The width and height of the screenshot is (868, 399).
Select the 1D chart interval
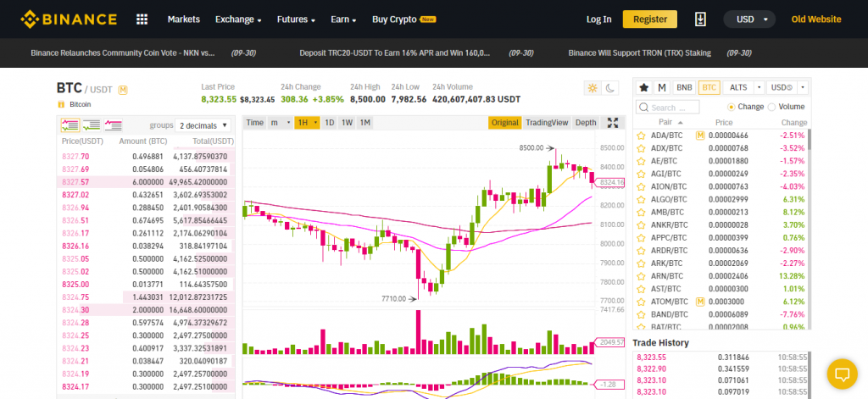(330, 123)
